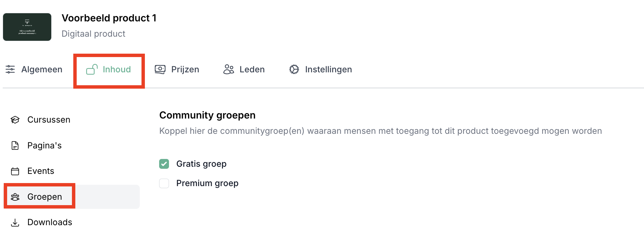This screenshot has height=252, width=644.
Task: Click the calendar icon beside Events
Action: coord(15,171)
